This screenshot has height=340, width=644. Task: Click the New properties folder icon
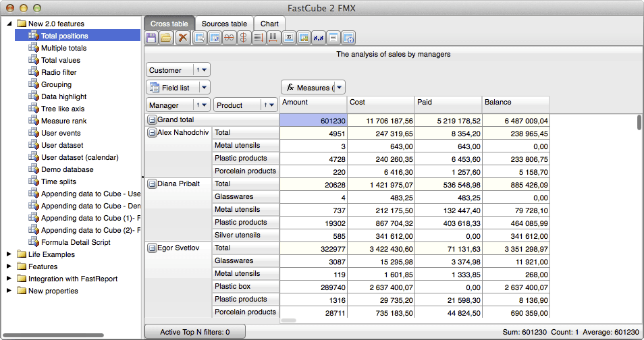22,291
